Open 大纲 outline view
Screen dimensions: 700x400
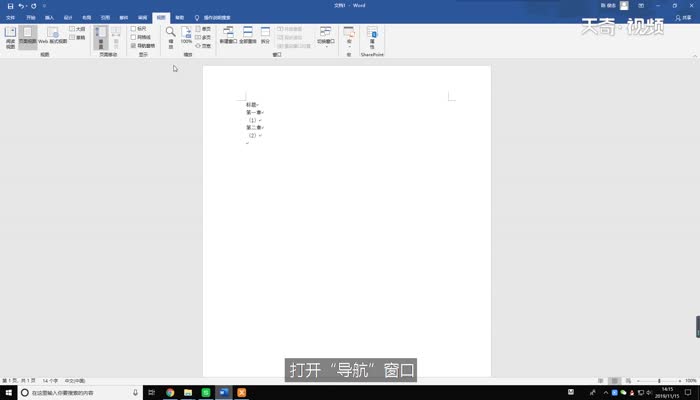pyautogui.click(x=77, y=29)
